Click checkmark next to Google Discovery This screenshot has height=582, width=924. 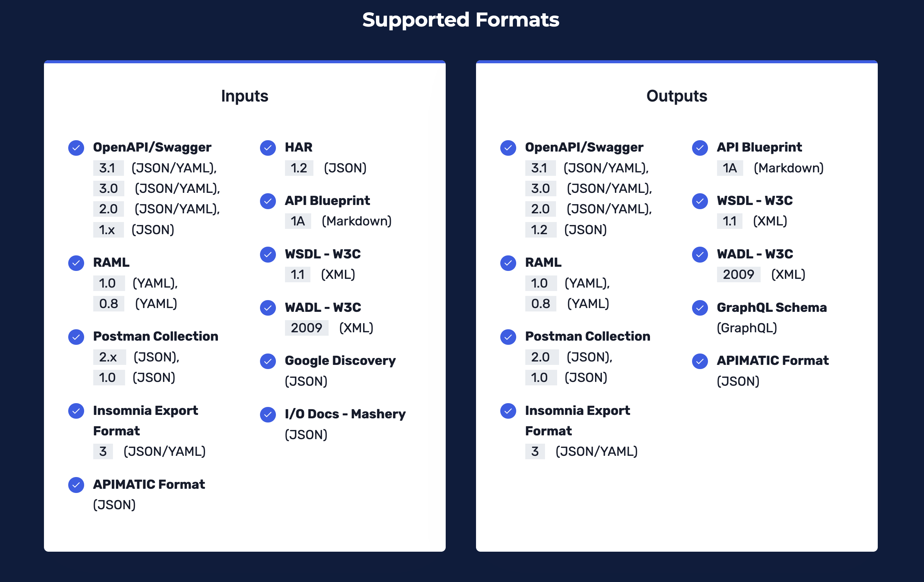268,361
